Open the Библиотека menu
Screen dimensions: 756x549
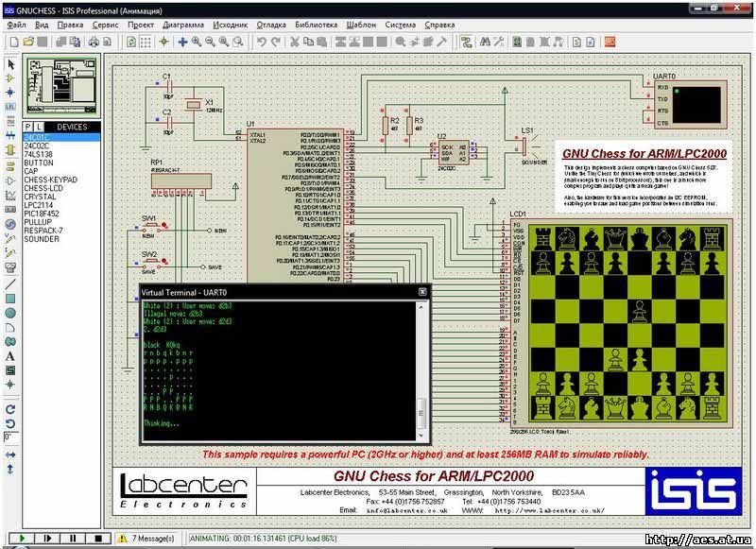pyautogui.click(x=317, y=25)
